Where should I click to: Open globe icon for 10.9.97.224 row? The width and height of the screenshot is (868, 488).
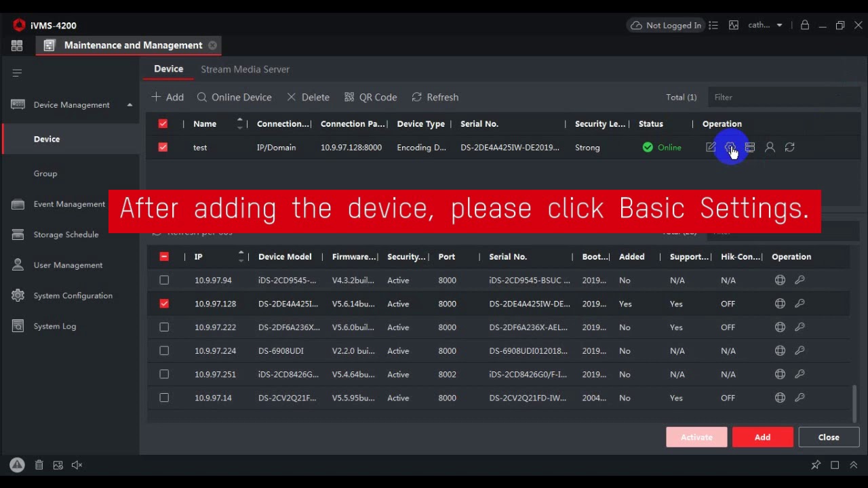780,350
